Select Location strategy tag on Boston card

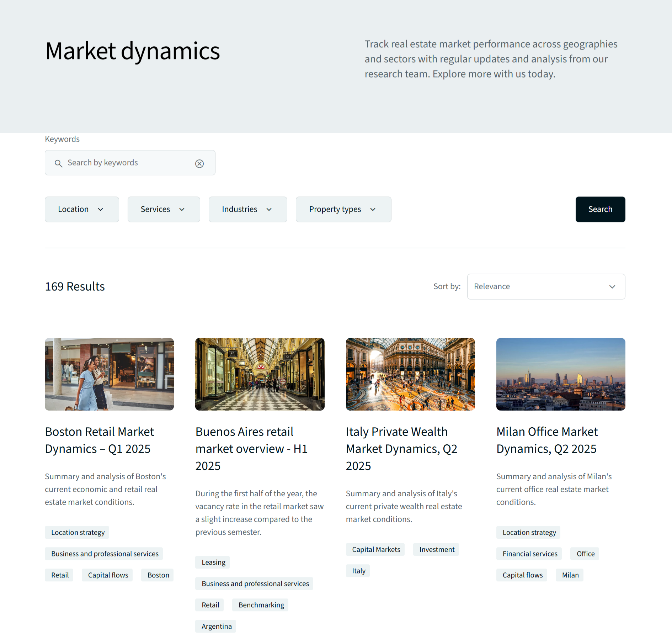point(77,532)
